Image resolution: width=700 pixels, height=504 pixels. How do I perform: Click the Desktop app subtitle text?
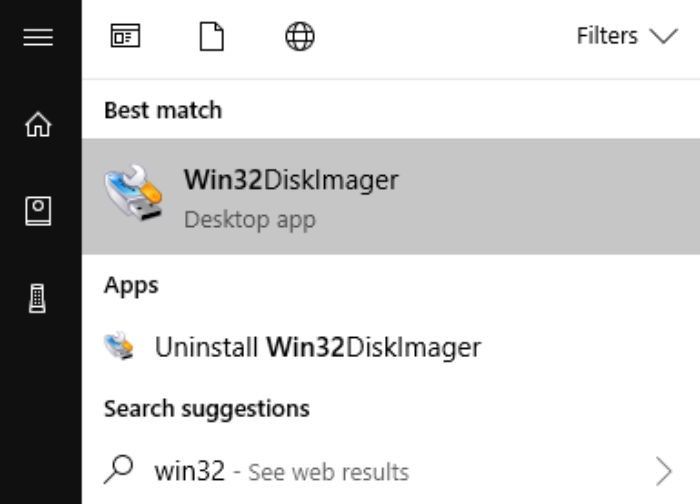pyautogui.click(x=249, y=219)
